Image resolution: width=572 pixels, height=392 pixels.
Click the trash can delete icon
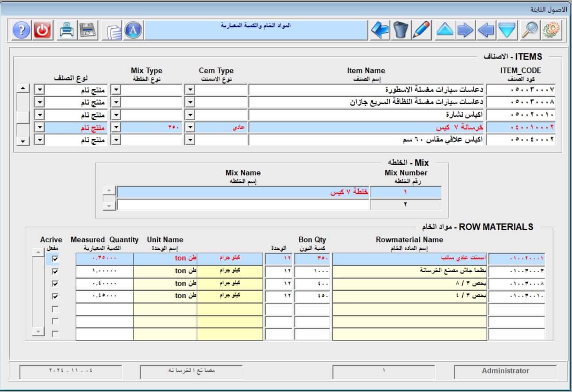(400, 30)
